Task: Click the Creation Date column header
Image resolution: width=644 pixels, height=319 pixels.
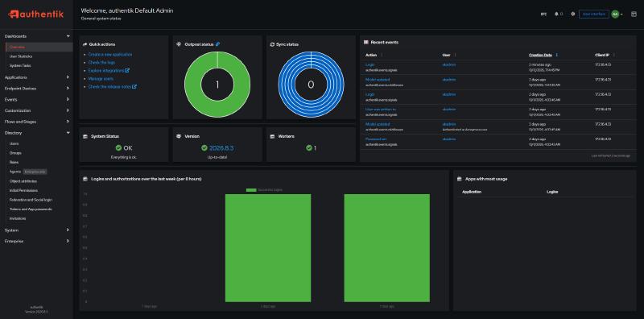Action: click(540, 55)
